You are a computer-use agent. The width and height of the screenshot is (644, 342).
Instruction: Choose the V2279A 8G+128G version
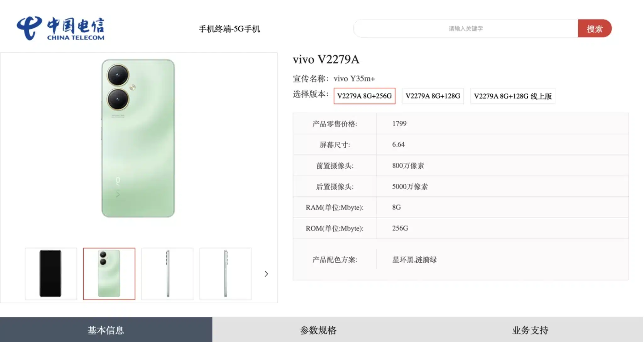coord(432,96)
